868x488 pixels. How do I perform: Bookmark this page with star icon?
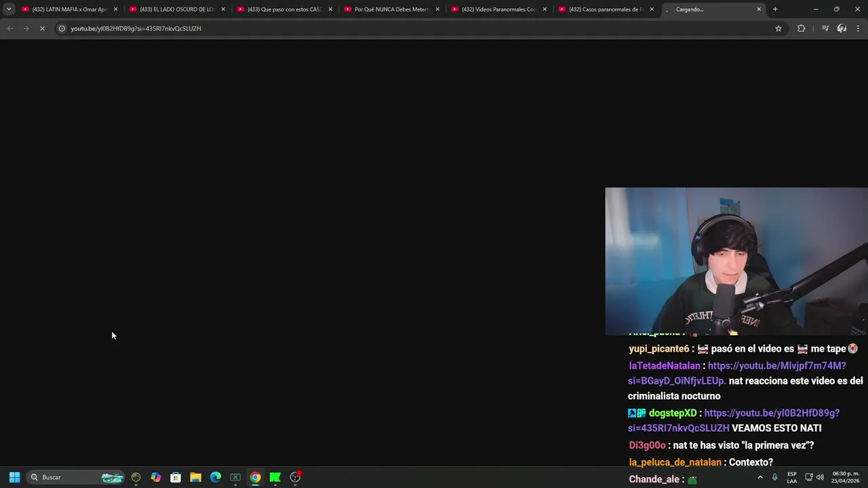click(x=778, y=28)
